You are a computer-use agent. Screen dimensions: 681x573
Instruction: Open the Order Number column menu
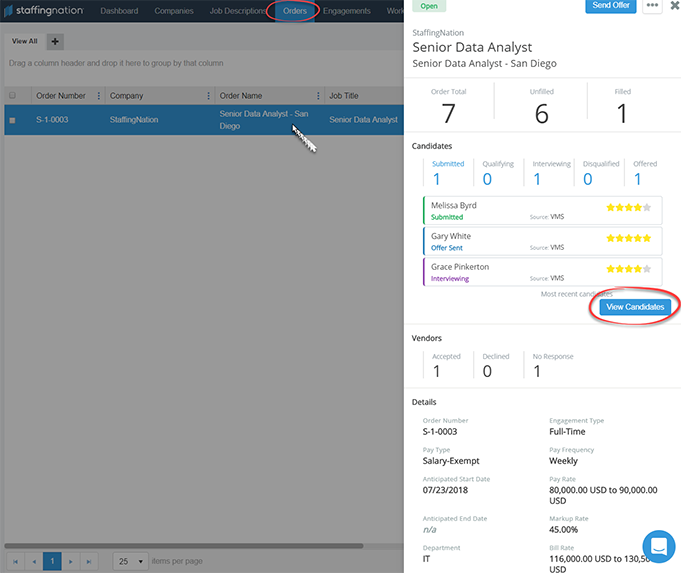(98, 96)
